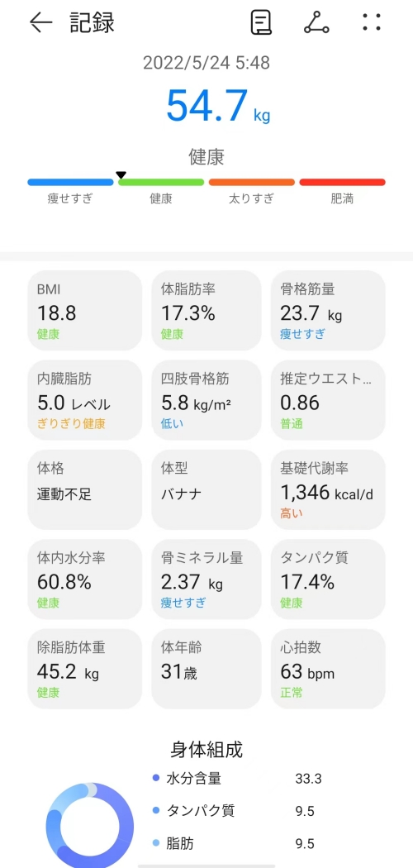Select the 骨格筋量 23.7 kg card
Image resolution: width=413 pixels, height=868 pixels.
[328, 311]
